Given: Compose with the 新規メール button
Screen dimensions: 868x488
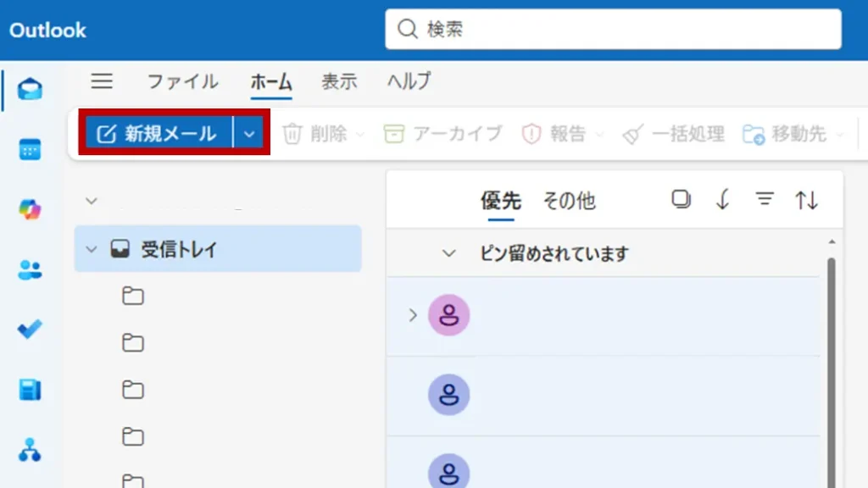Looking at the screenshot, I should pos(158,134).
